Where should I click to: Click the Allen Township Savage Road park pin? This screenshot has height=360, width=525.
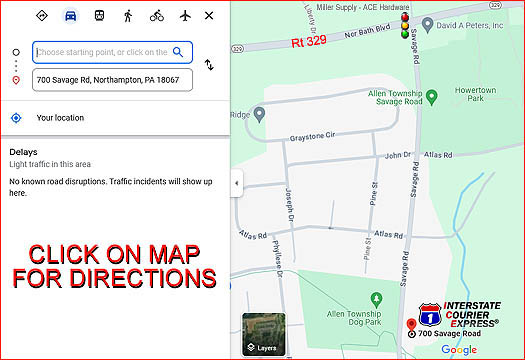coord(432,97)
